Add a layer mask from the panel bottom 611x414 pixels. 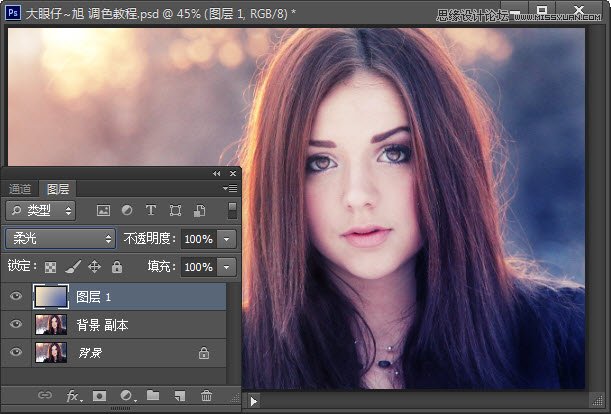[x=99, y=396]
